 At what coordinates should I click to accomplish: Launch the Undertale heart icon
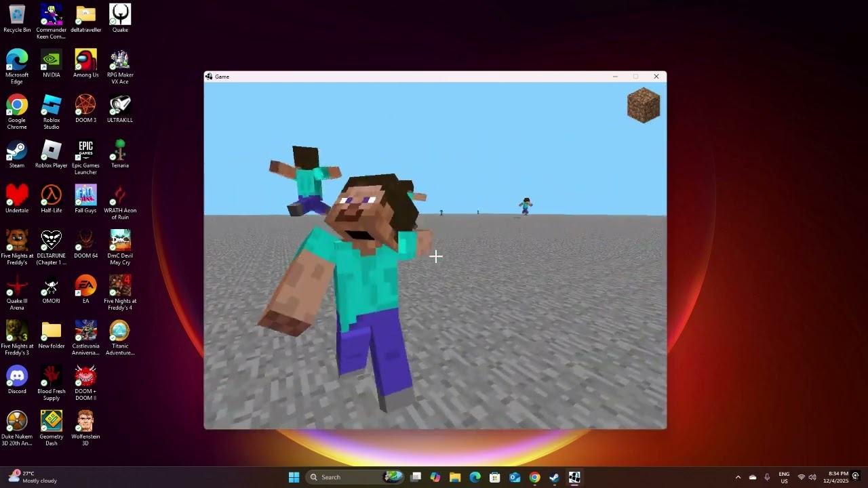[17, 199]
